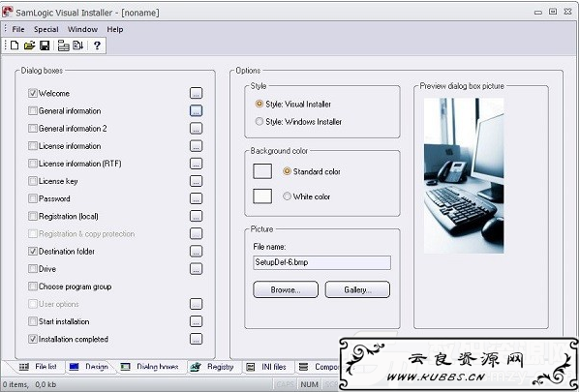Open the Registry tab icon
The image size is (580, 392).
click(x=196, y=367)
